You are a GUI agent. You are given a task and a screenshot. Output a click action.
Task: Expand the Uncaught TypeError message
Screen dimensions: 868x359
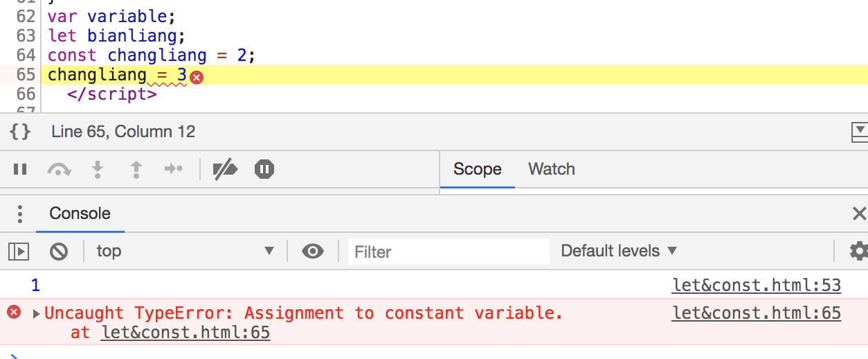pyautogui.click(x=37, y=313)
